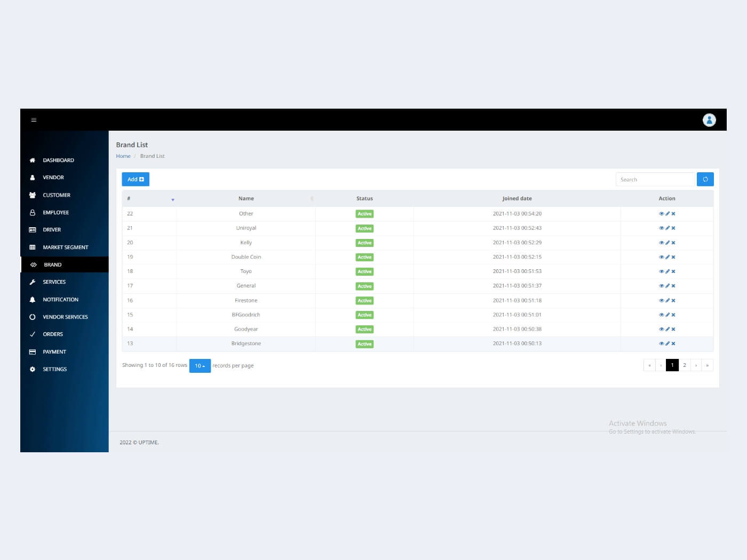Image resolution: width=747 pixels, height=560 pixels.
Task: Jump to the last page
Action: (708, 365)
